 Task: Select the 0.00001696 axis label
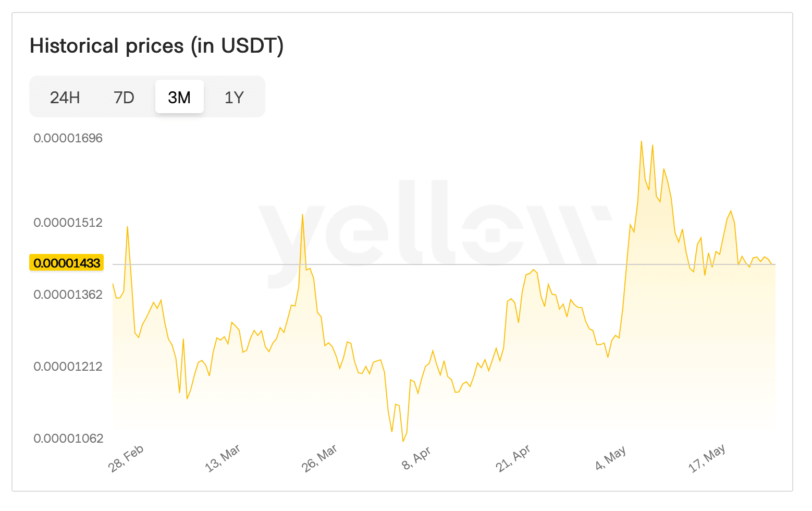(x=69, y=138)
